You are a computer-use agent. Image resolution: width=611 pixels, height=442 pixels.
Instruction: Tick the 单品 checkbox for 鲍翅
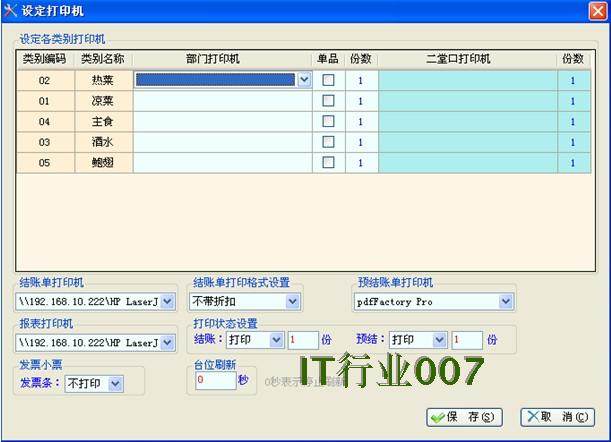tap(328, 162)
